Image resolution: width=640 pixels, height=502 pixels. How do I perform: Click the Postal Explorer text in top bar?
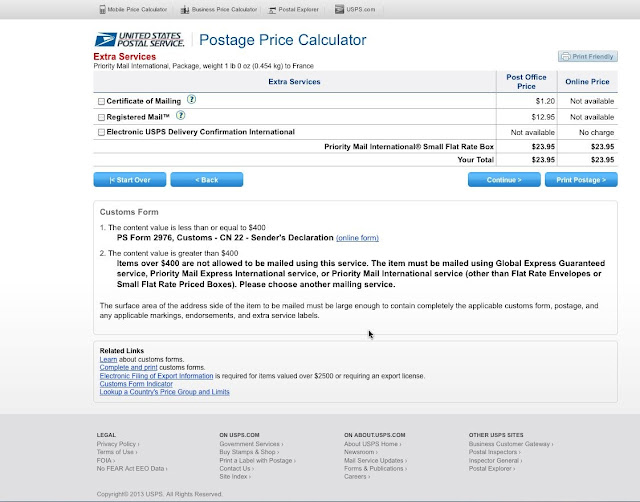coord(298,9)
